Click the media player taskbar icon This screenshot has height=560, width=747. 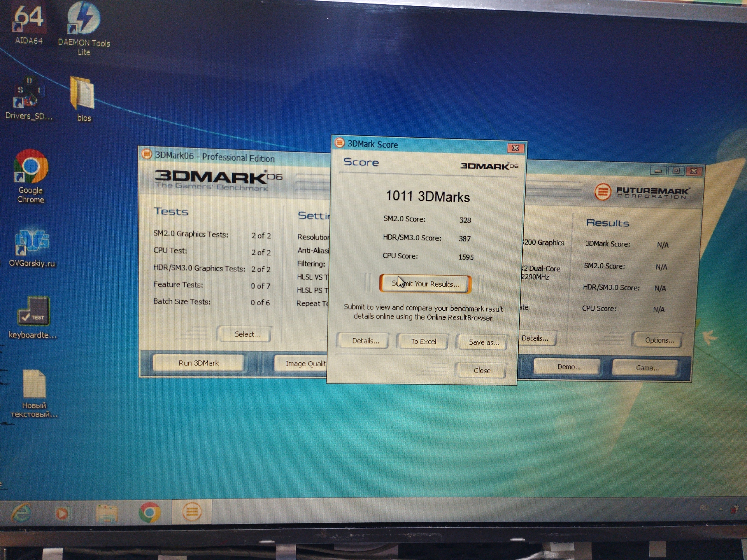(x=62, y=513)
